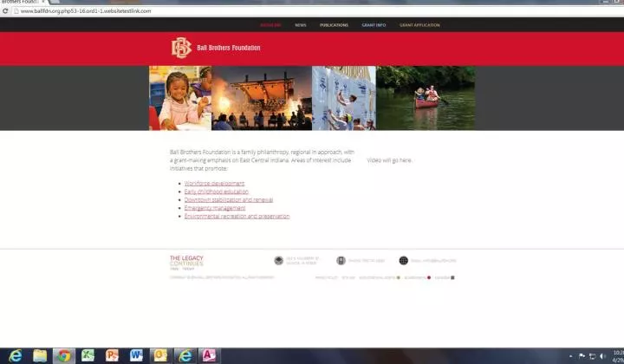The image size is (624, 364).
Task: Click the volume speaker tray icon
Action: [603, 356]
